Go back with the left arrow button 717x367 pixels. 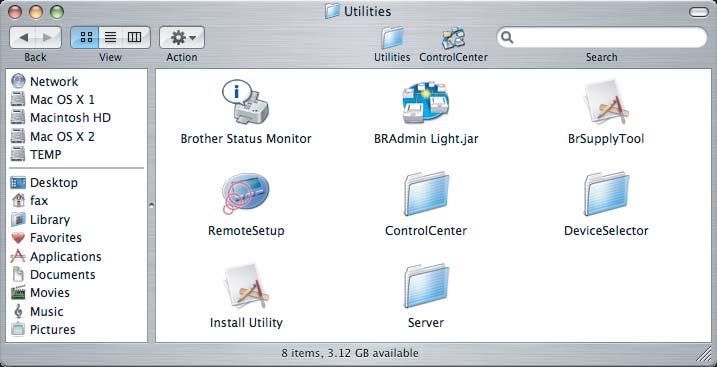pos(23,37)
